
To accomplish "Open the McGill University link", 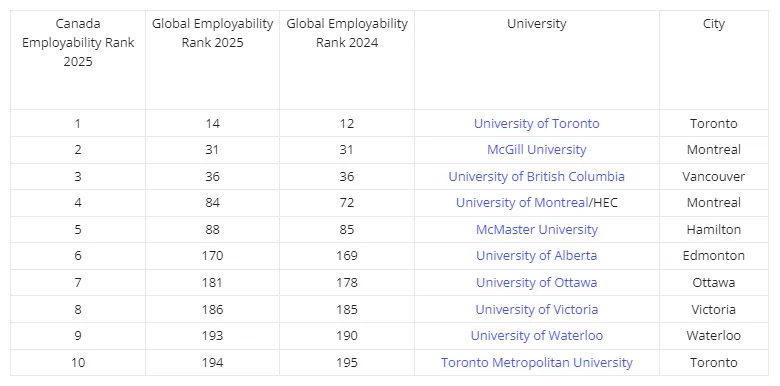I will (x=536, y=150).
